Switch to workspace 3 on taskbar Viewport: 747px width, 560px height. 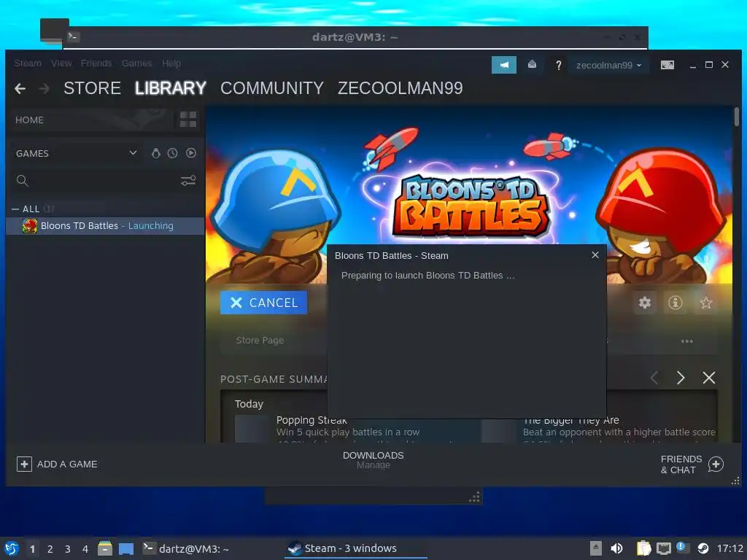(68, 549)
